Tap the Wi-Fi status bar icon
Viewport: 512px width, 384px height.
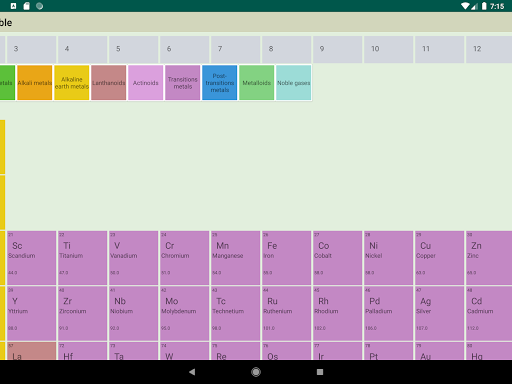(465, 6)
